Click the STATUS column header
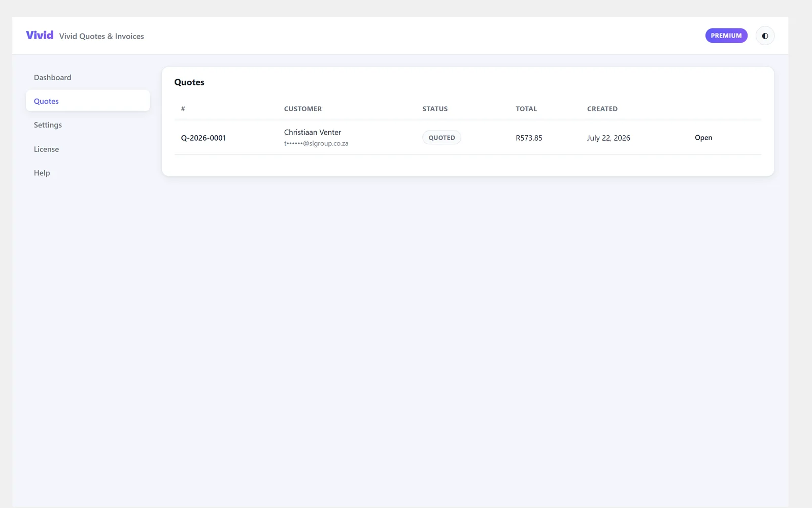The width and height of the screenshot is (812, 508). pyautogui.click(x=435, y=109)
